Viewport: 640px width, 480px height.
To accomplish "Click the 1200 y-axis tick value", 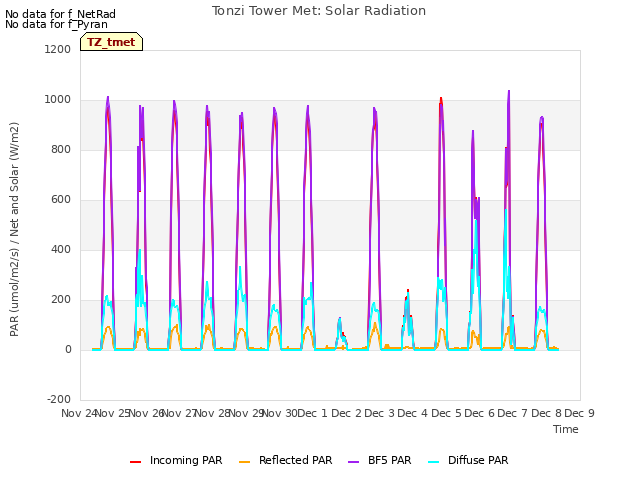I will point(58,49).
